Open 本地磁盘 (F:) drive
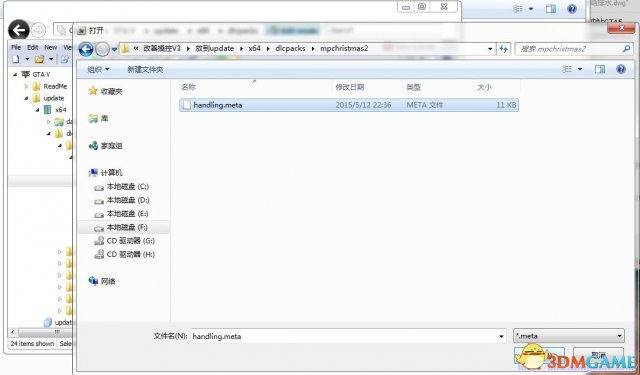 point(123,227)
